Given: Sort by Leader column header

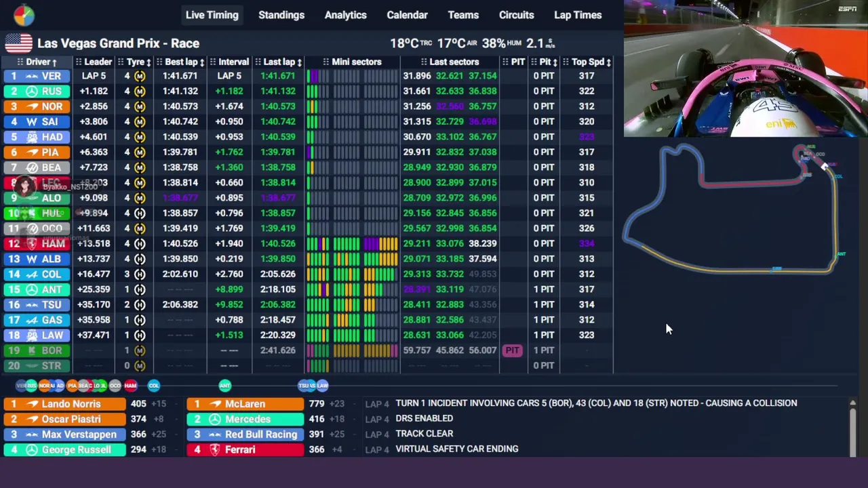Looking at the screenshot, I should [x=94, y=62].
